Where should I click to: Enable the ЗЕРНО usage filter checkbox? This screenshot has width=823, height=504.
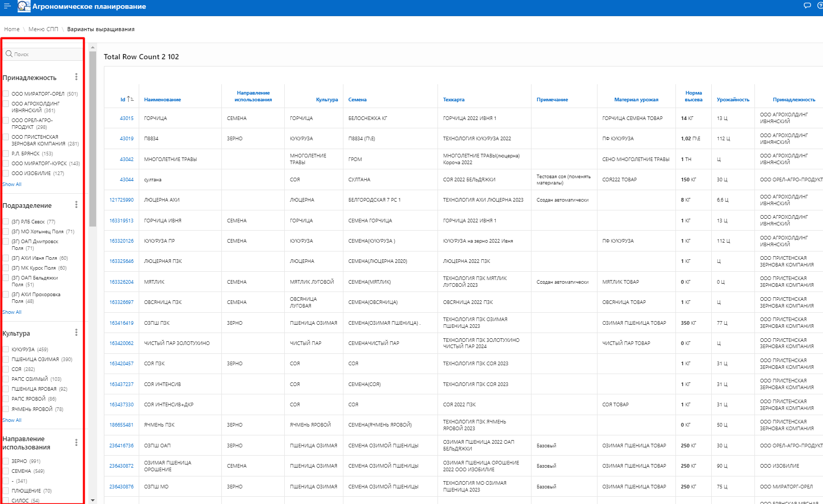[6, 461]
